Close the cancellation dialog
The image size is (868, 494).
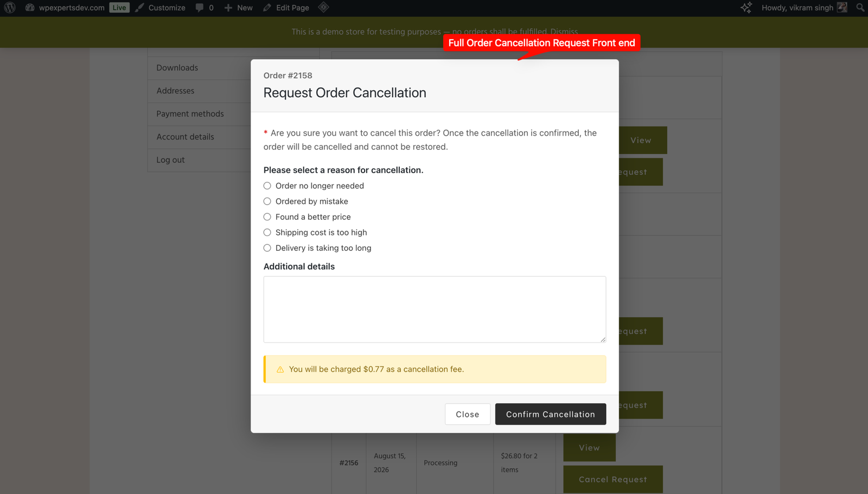tap(468, 414)
